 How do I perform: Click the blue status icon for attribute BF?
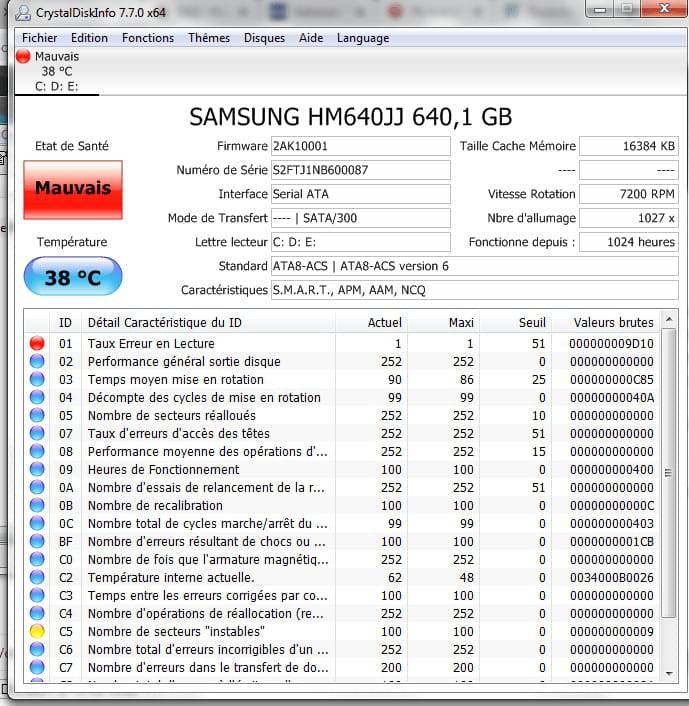pos(37,541)
